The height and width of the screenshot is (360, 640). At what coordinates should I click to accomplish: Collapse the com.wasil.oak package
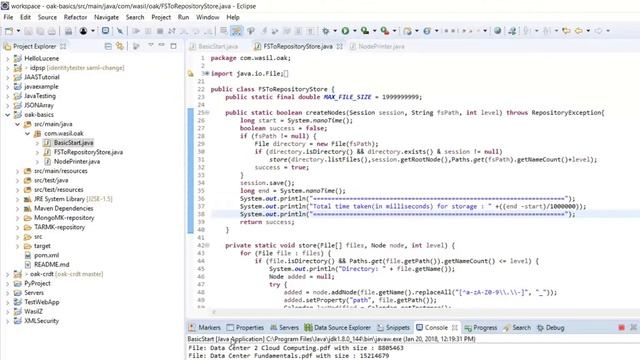pyautogui.click(x=27, y=133)
